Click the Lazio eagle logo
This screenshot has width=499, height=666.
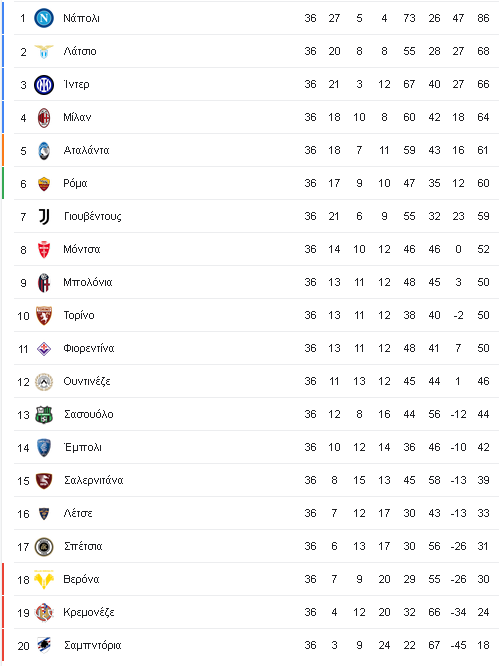(44, 51)
